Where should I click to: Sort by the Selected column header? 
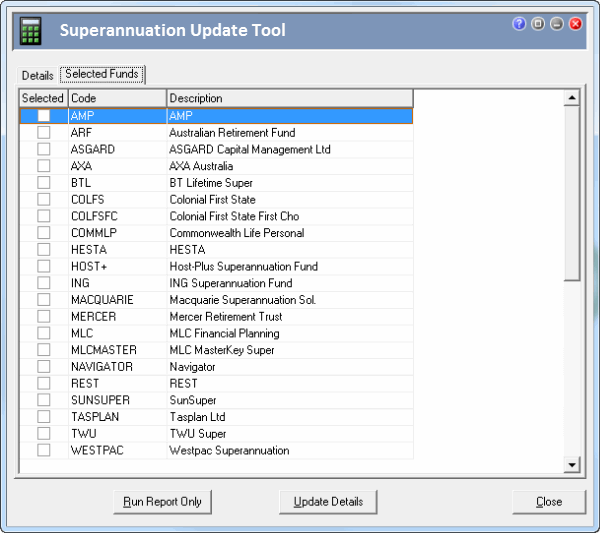43,98
